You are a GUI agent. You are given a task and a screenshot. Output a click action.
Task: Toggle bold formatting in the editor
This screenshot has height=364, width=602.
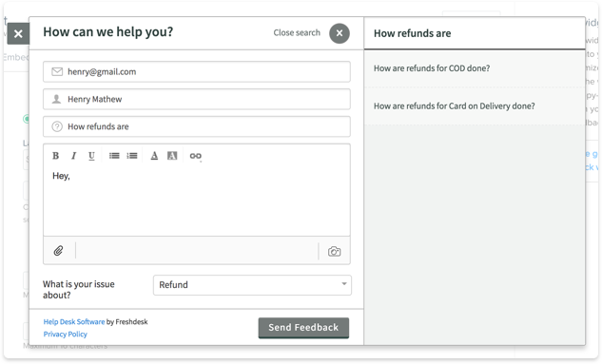[x=56, y=156]
